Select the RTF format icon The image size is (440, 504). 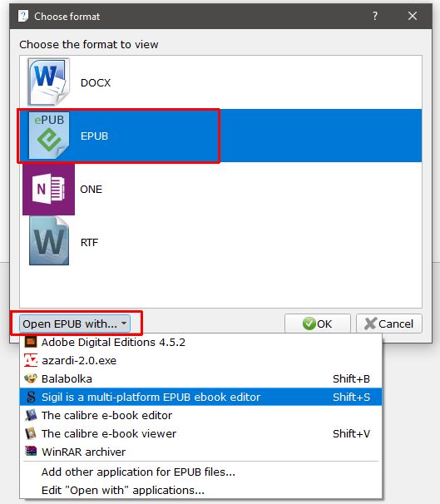[x=49, y=241]
